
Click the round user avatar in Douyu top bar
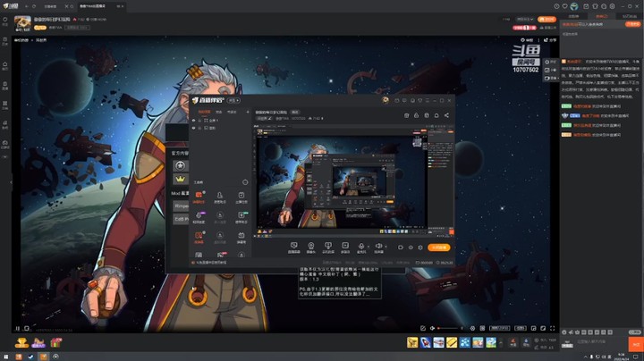point(574,6)
